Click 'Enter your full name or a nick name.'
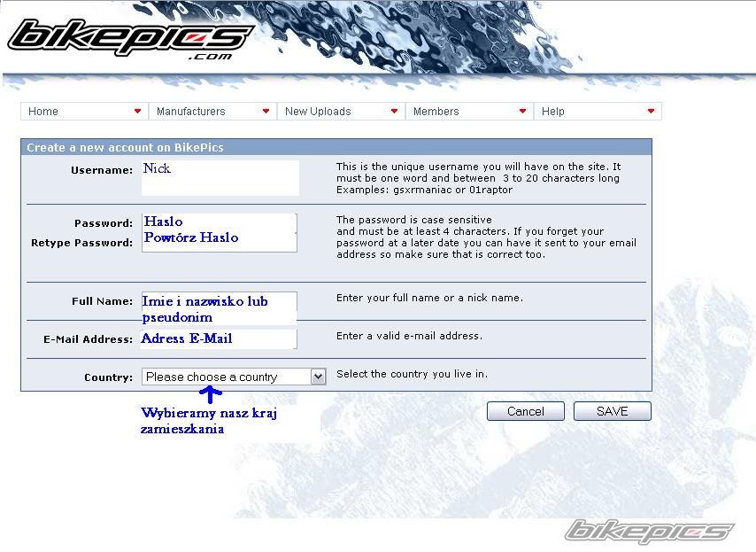 tap(429, 298)
